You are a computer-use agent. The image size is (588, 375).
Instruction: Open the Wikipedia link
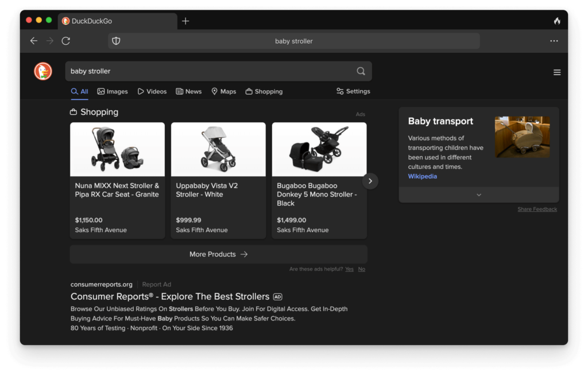click(422, 176)
